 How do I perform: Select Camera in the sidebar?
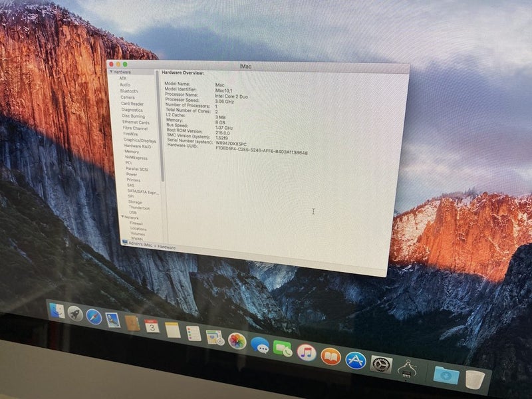tap(128, 97)
